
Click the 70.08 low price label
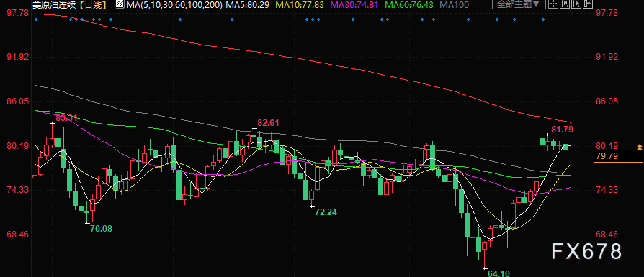coord(101,229)
